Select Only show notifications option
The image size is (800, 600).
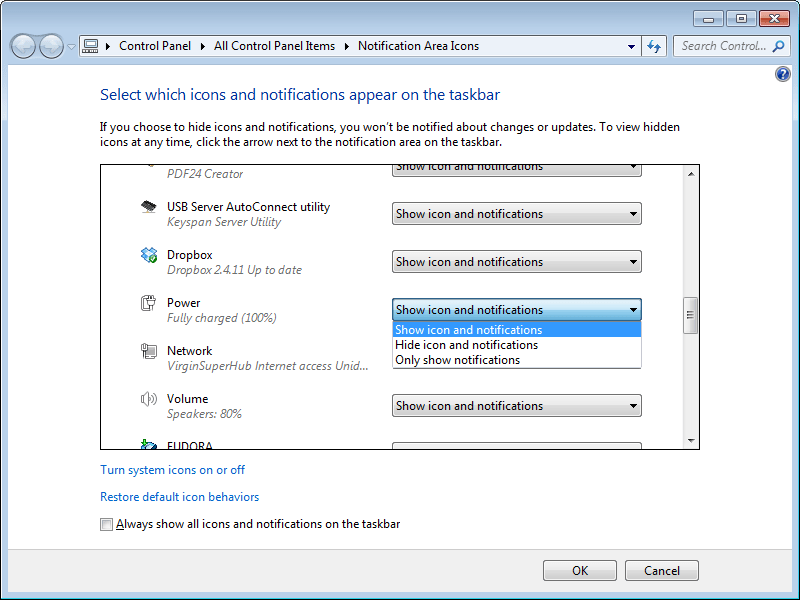coord(516,360)
